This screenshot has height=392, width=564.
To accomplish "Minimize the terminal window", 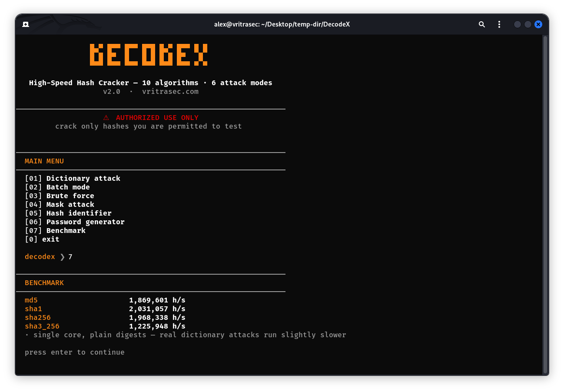I will tap(517, 24).
